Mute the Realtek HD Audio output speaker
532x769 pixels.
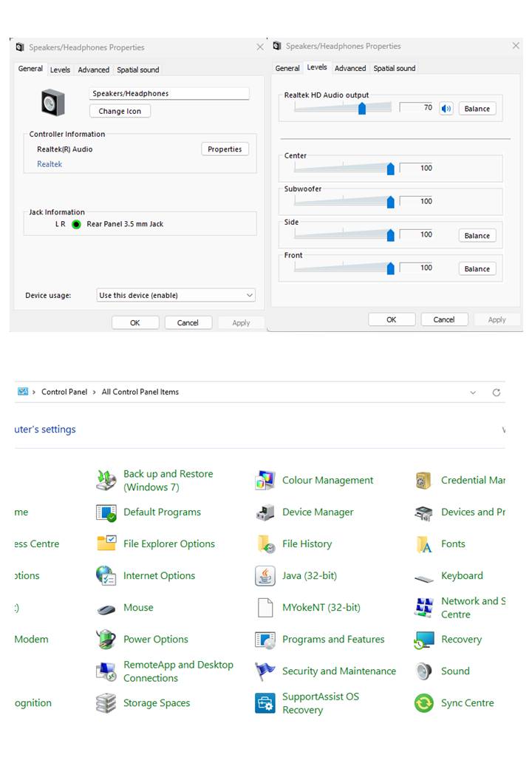pyautogui.click(x=446, y=109)
